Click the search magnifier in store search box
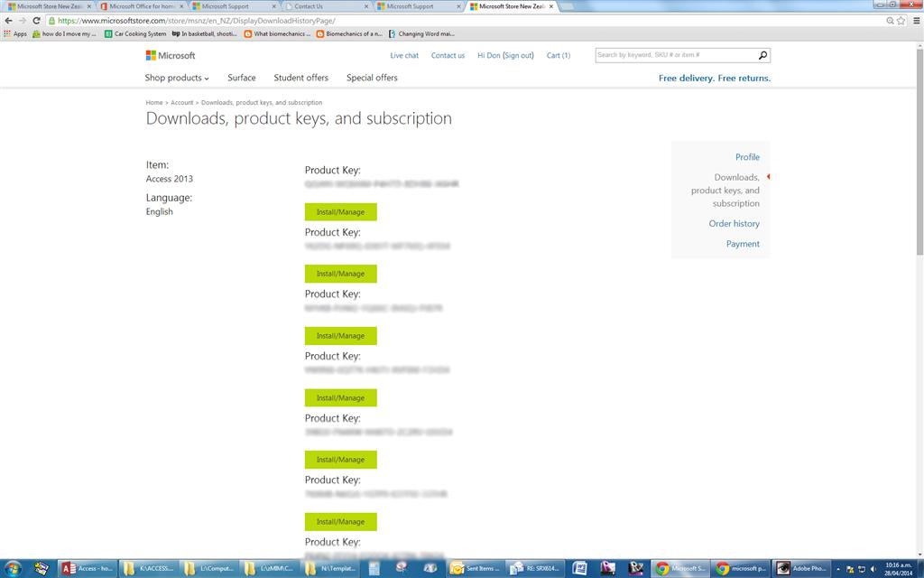The width and height of the screenshot is (924, 578). pos(762,55)
